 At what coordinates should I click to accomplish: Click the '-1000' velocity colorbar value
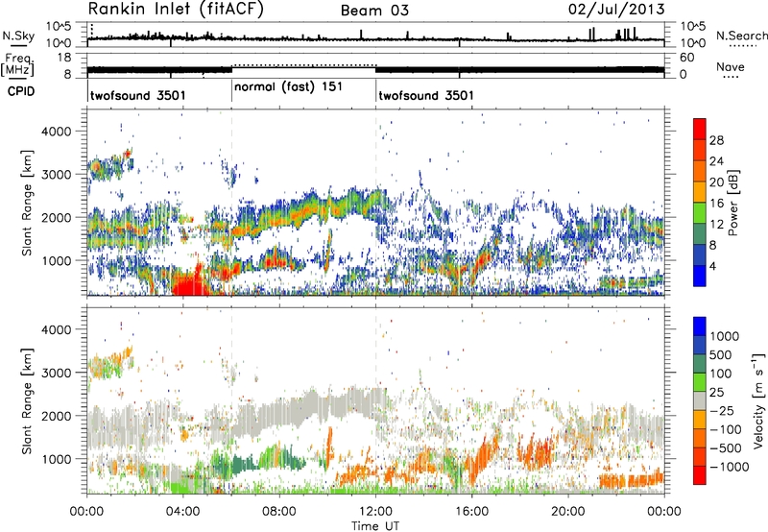[730, 467]
